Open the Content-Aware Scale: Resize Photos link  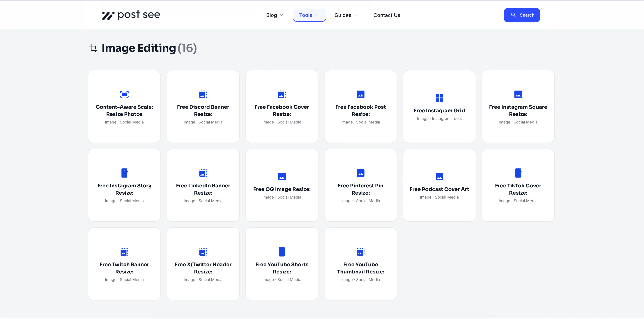(x=124, y=111)
